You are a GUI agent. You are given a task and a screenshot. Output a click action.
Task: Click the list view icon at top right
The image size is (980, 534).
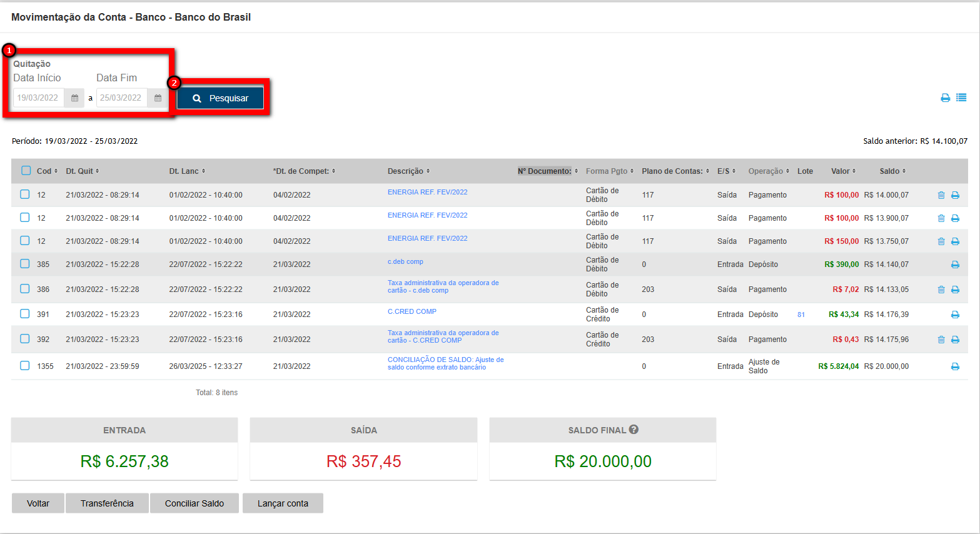tap(961, 98)
